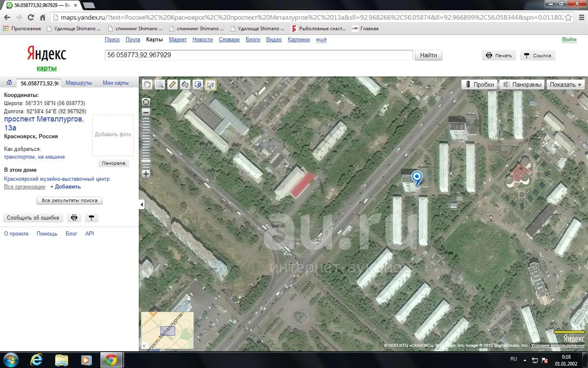Toggle Панорамы layer on map
The width and height of the screenshot is (588, 368).
pos(522,84)
